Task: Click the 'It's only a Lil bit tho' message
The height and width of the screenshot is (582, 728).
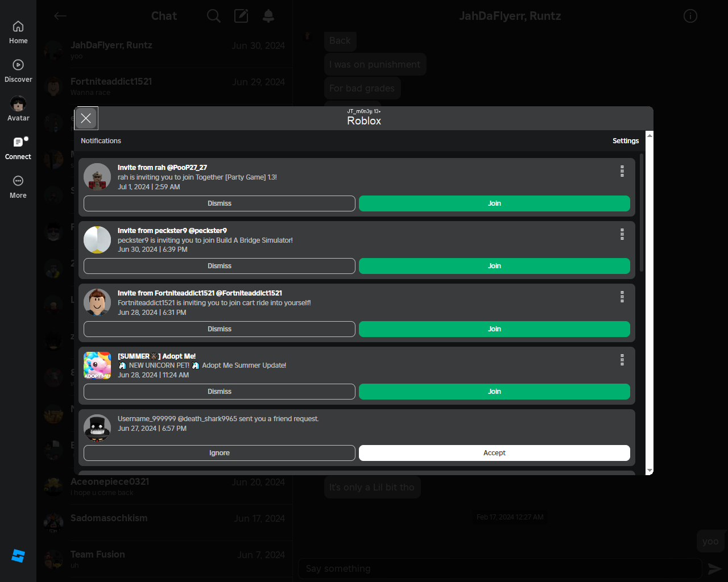Action: pyautogui.click(x=372, y=487)
